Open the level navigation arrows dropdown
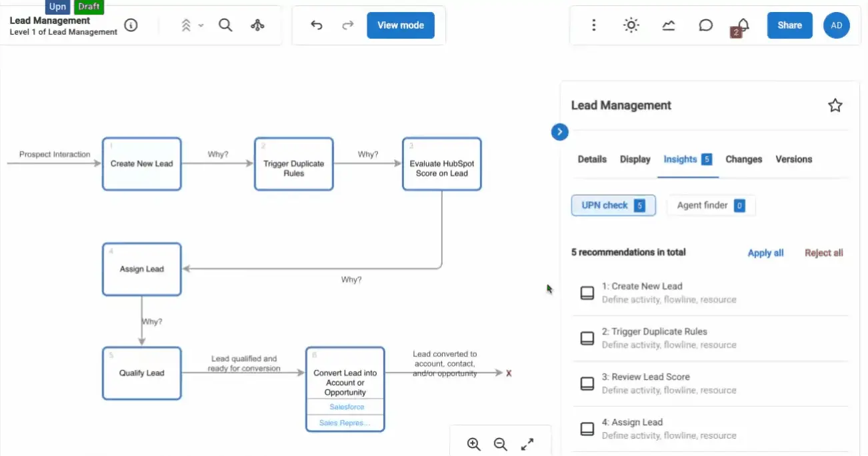 [x=192, y=25]
